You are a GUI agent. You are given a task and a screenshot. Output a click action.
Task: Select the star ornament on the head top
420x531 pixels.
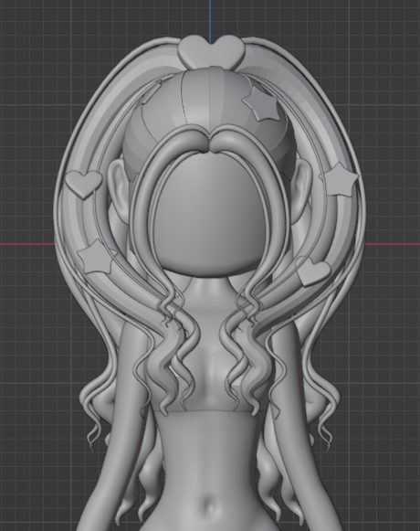(x=262, y=104)
